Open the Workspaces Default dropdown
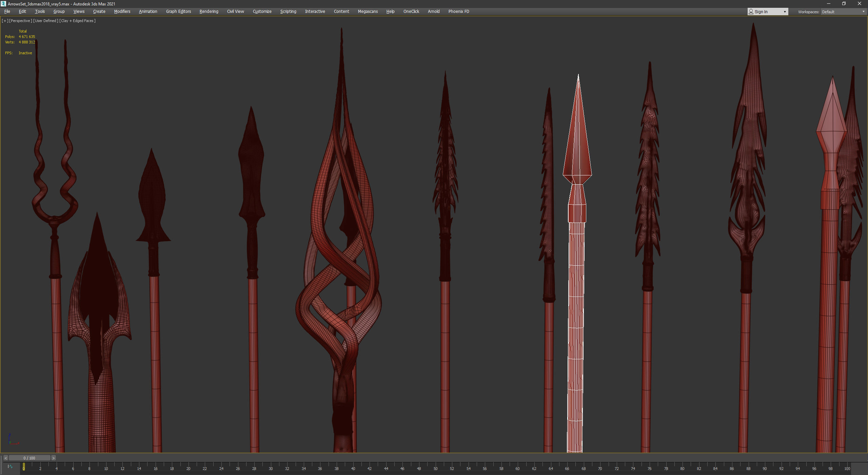The image size is (868, 475). tap(843, 12)
